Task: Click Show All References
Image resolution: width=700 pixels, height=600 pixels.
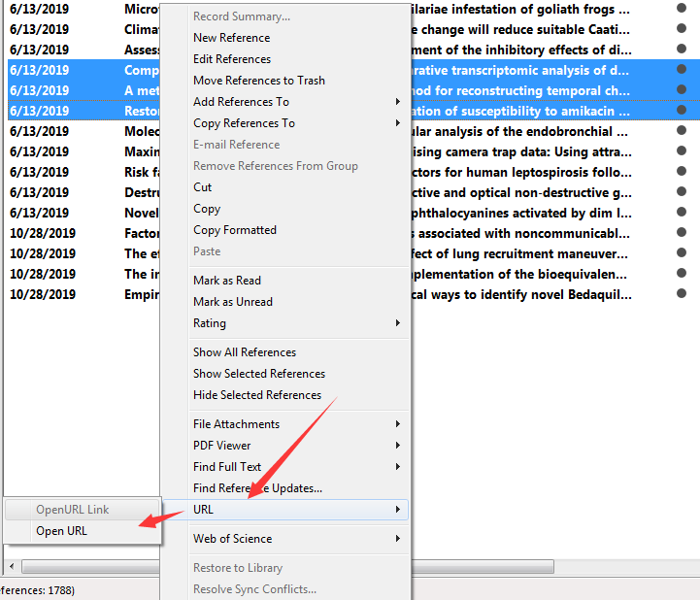Action: [x=244, y=352]
